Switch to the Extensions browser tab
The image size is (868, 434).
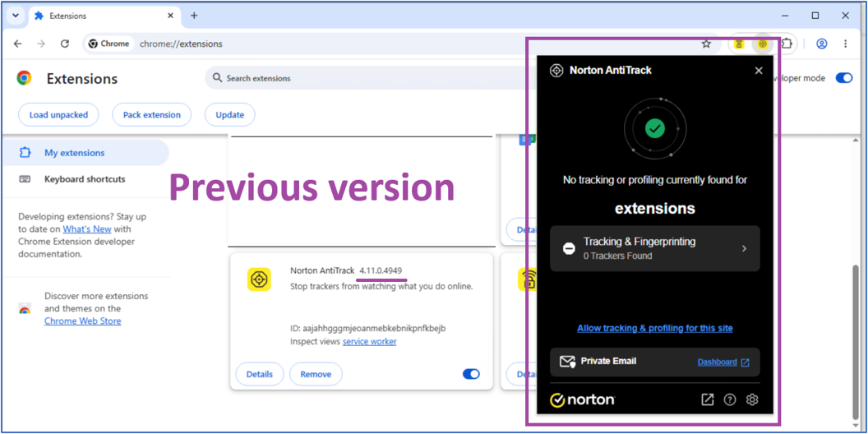[x=103, y=16]
